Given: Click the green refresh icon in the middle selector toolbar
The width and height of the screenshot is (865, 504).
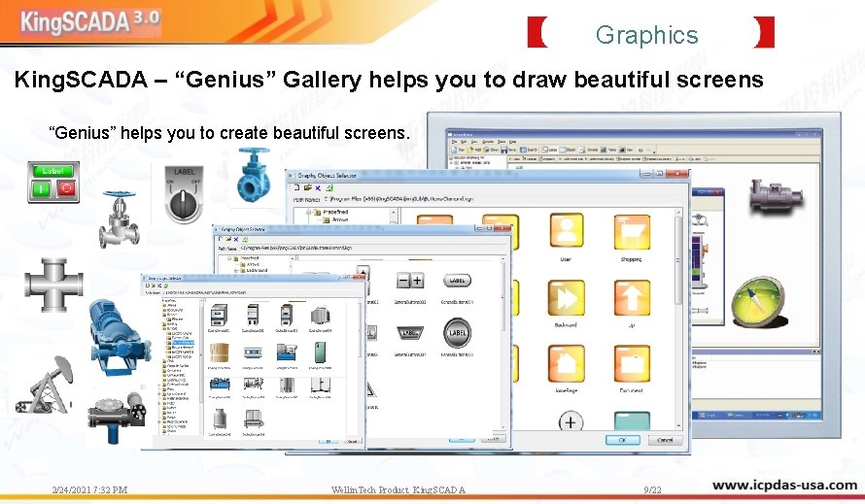Looking at the screenshot, I should coord(244,239).
